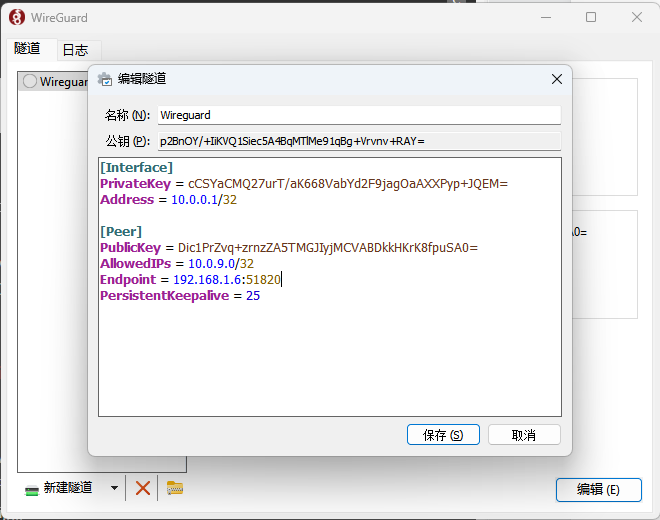660x520 pixels.
Task: Click the 公钥 public key field
Action: pyautogui.click(x=359, y=141)
